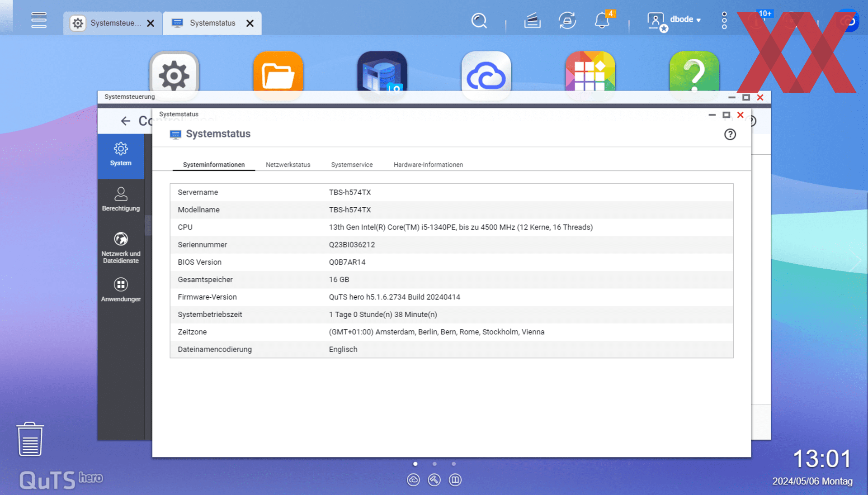868x495 pixels.
Task: Close the Systemstatus window
Action: (741, 115)
